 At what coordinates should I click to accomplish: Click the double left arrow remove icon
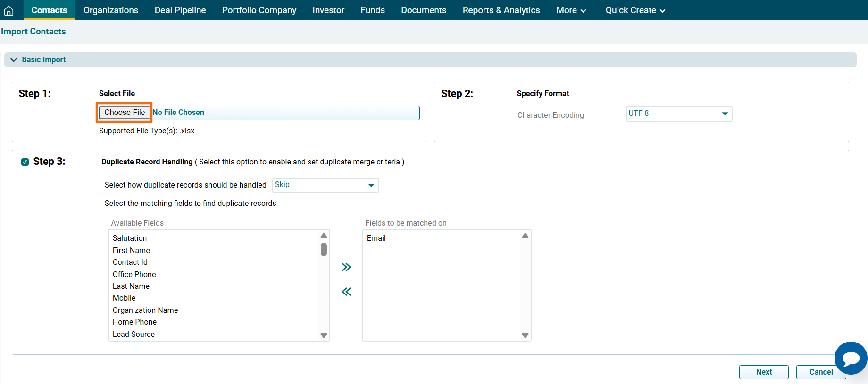point(346,292)
